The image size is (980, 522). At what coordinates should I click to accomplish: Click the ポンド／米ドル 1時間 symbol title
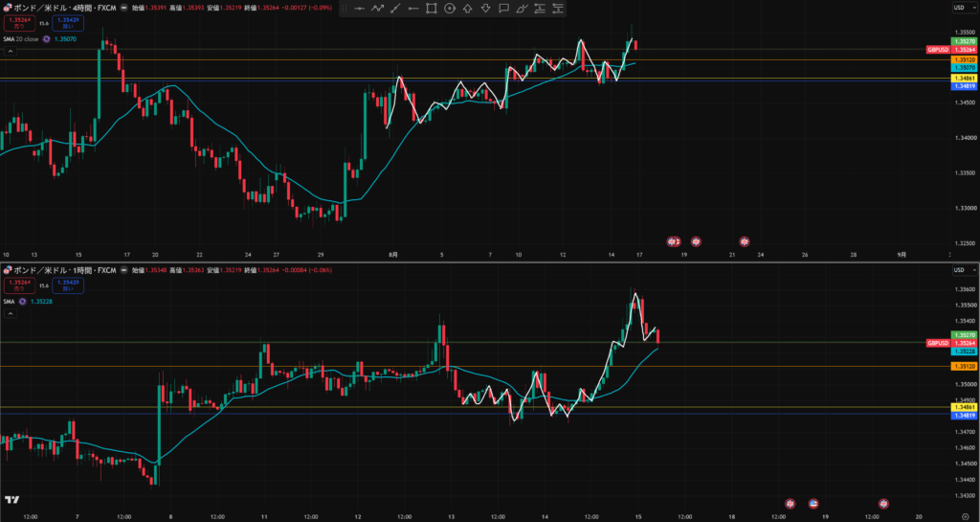[65, 270]
